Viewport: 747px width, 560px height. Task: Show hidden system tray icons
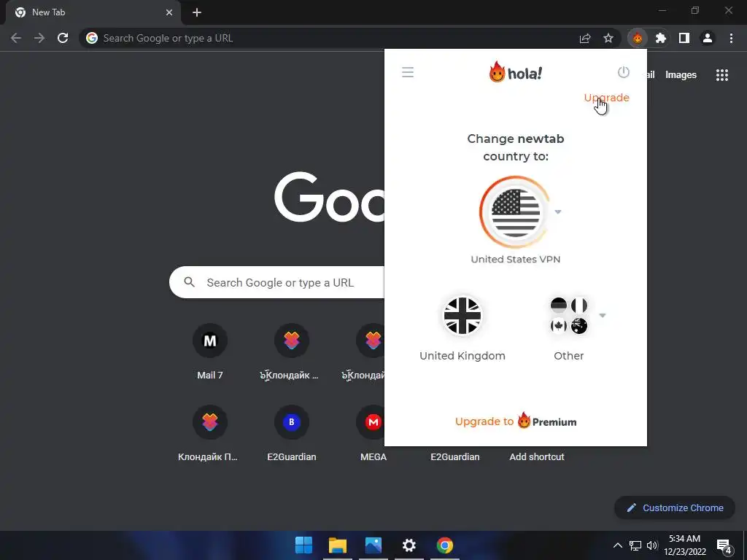click(x=617, y=545)
